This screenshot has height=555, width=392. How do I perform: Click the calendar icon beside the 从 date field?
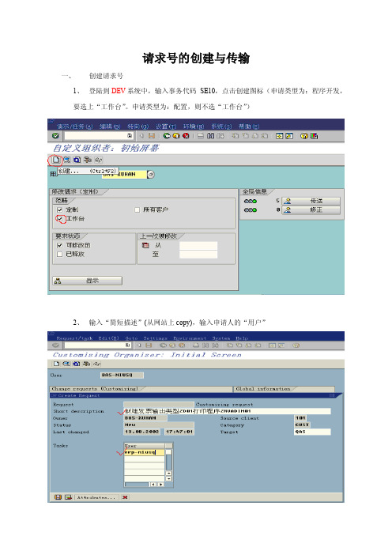click(x=145, y=245)
